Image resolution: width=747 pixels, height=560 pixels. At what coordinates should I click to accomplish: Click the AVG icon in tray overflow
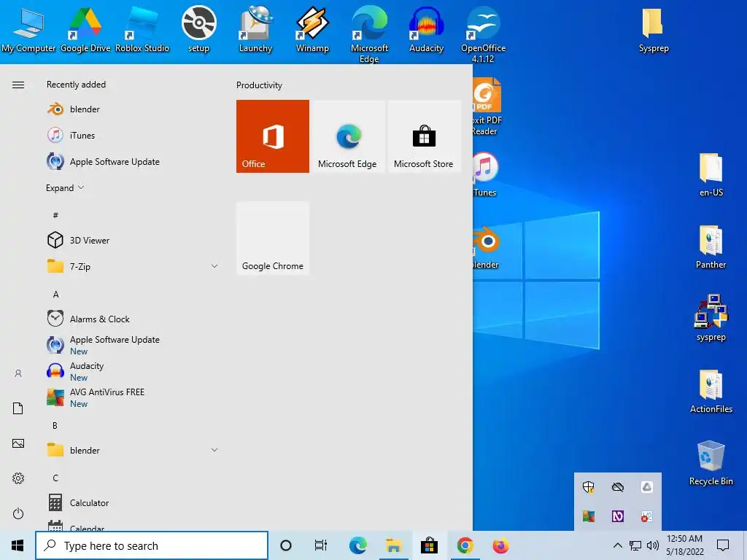point(589,516)
